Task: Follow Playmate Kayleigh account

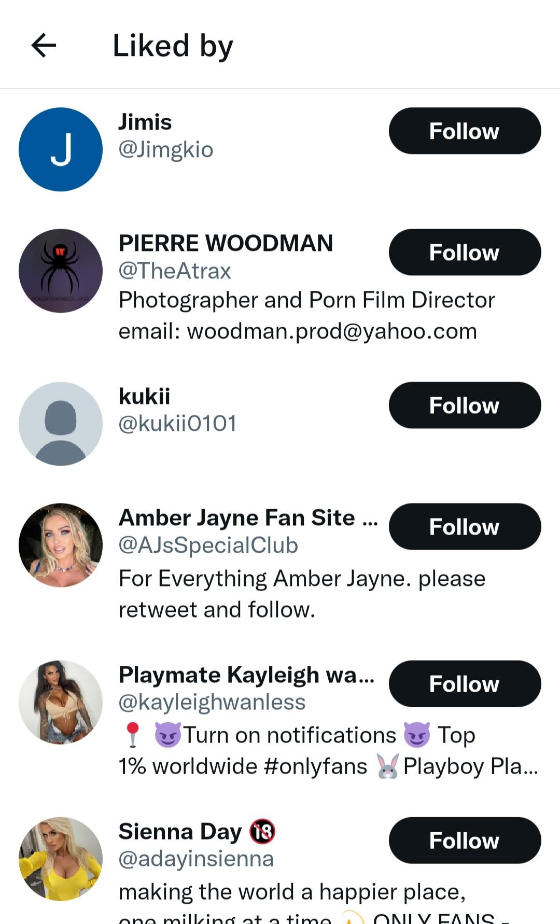Action: (465, 684)
